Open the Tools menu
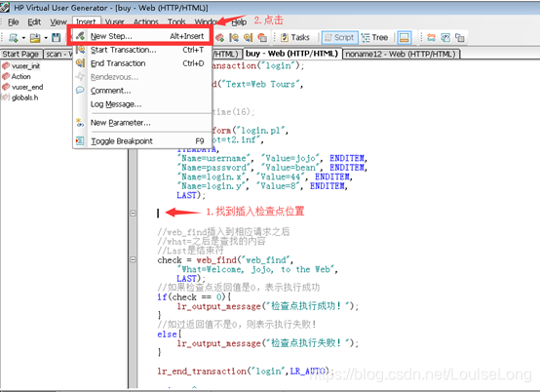The height and width of the screenshot is (392, 540). click(176, 22)
